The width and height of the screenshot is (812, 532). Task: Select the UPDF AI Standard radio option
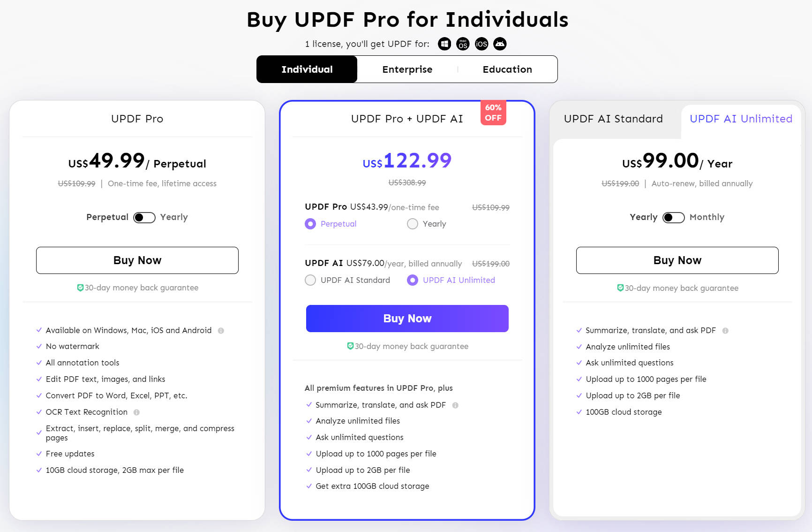click(310, 280)
